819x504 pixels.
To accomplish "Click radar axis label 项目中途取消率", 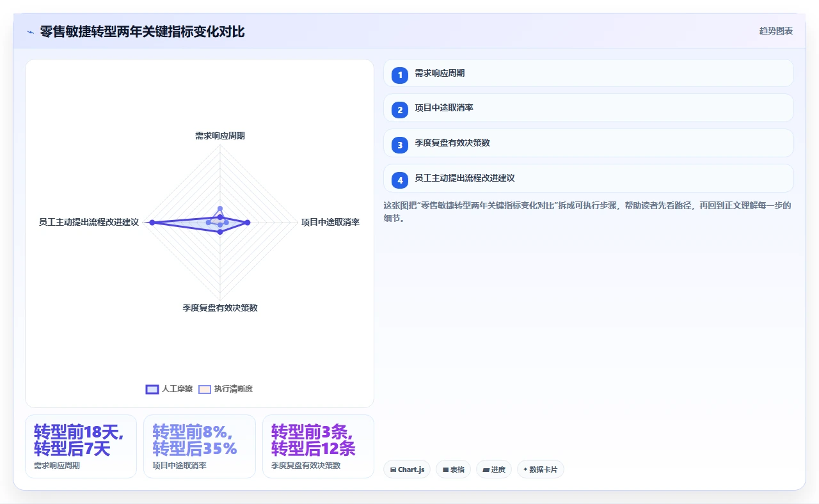I will pos(330,222).
